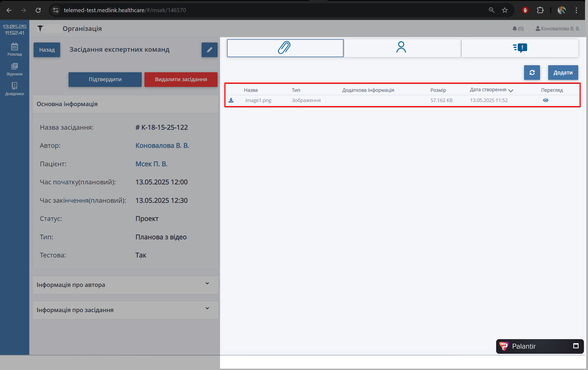Expand the Інформація про засідання section
The image size is (588, 370).
point(207,308)
